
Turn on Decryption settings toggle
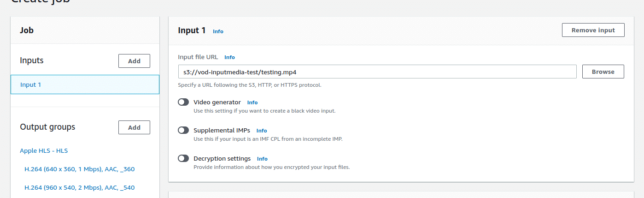click(183, 159)
